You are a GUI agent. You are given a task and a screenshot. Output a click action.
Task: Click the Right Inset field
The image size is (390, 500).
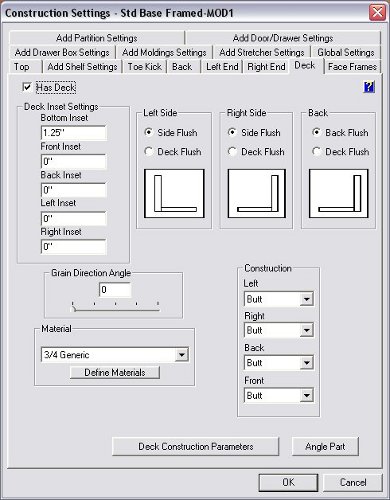coord(74,247)
